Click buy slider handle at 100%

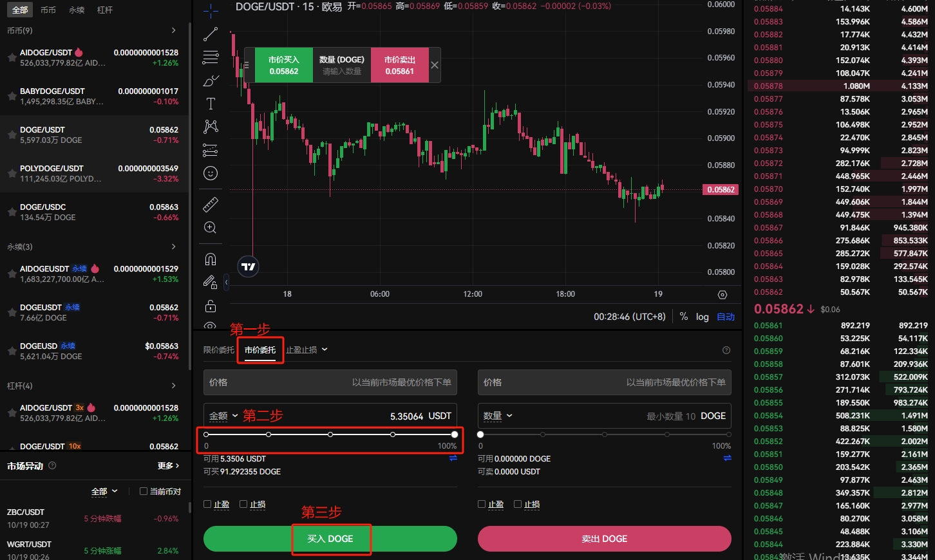click(455, 434)
